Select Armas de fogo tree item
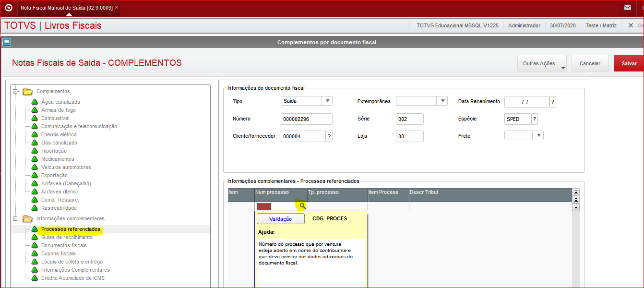Image resolution: width=644 pixels, height=288 pixels. [59, 110]
